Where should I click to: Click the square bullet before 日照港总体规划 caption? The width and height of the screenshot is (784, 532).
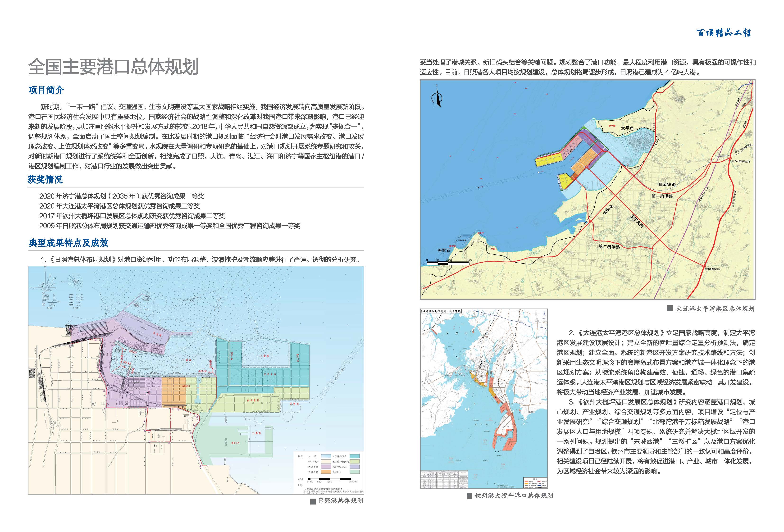[313, 502]
